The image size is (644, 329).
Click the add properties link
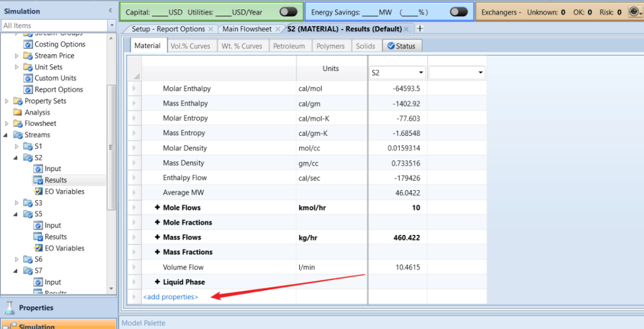[x=171, y=297]
